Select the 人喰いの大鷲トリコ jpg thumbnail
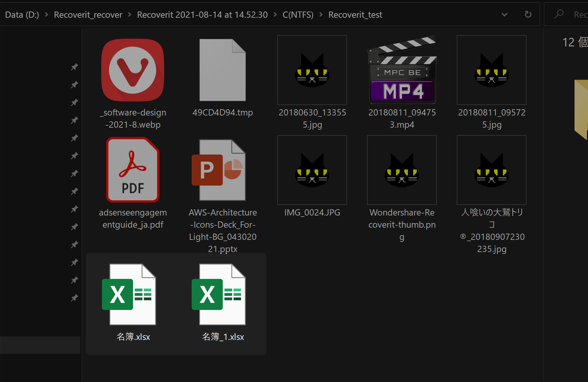Image resolution: width=588 pixels, height=382 pixels. pyautogui.click(x=492, y=170)
